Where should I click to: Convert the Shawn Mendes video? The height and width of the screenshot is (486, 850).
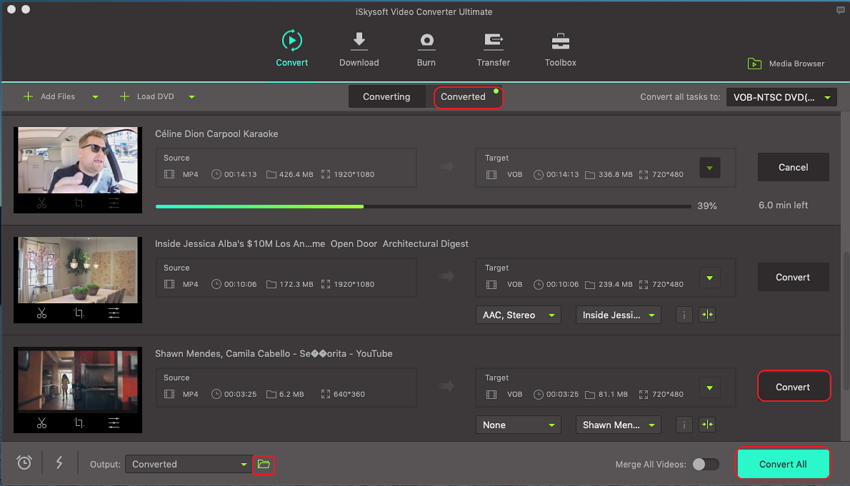point(793,386)
